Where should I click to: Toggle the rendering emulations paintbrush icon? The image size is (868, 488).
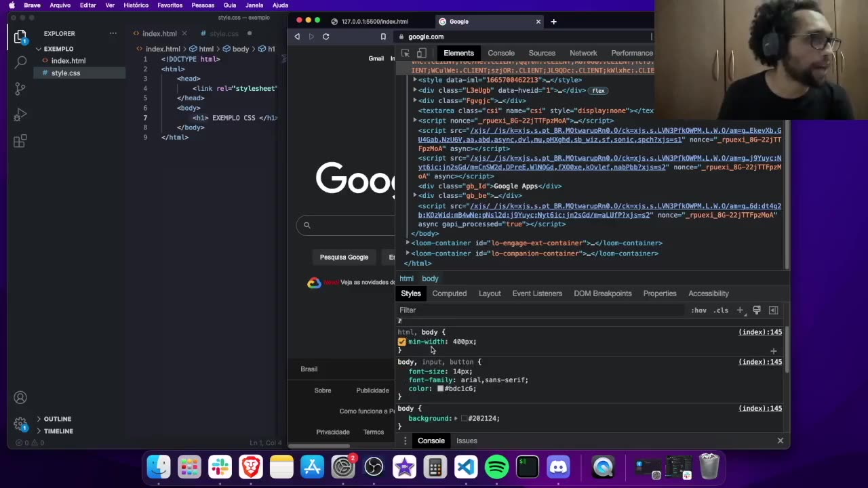(757, 310)
